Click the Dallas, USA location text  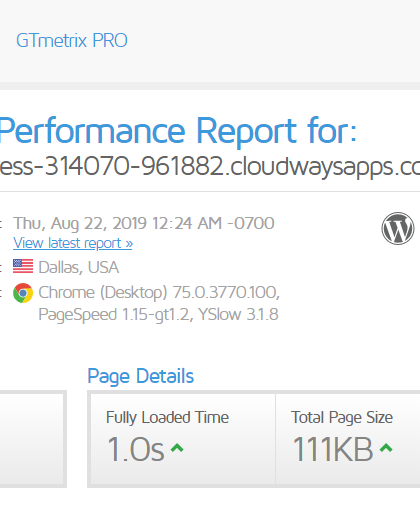pos(79,267)
